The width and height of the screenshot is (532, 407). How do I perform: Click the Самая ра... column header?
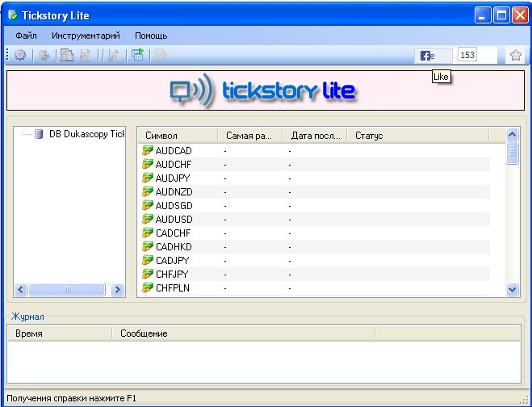249,136
